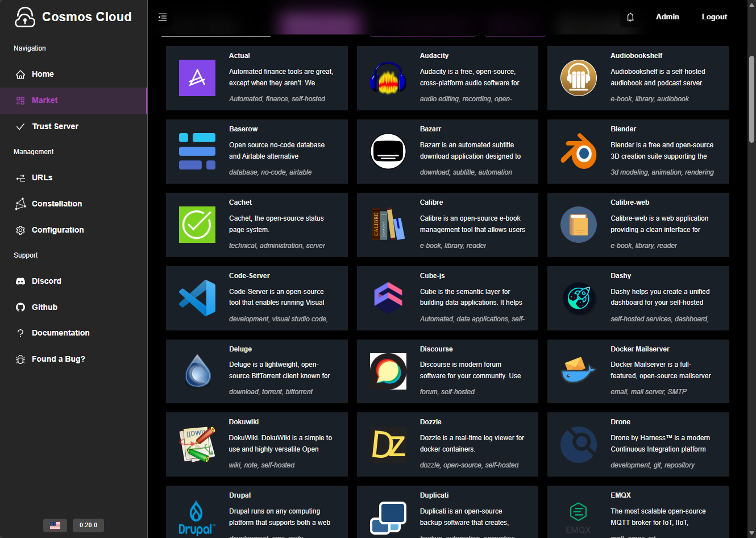This screenshot has height=538, width=756.
Task: Open the Trust Server page
Action: click(x=73, y=126)
